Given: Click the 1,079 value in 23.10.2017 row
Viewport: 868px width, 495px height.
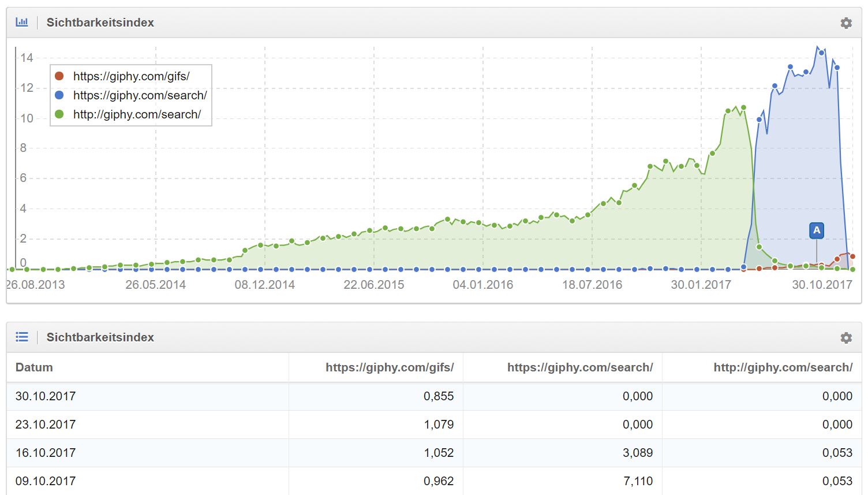Looking at the screenshot, I should coord(439,425).
